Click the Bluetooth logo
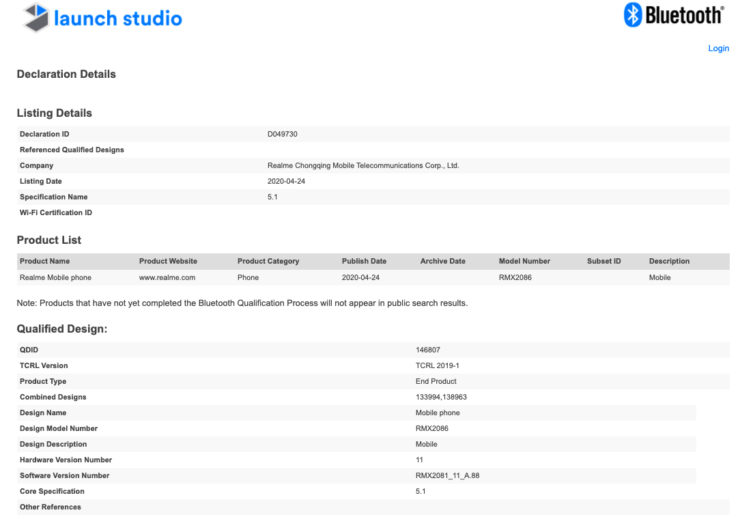The height and width of the screenshot is (517, 740). pos(673,15)
